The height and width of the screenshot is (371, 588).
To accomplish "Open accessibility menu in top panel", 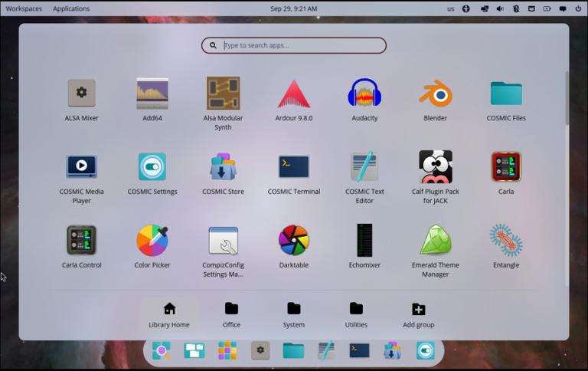I will [465, 8].
